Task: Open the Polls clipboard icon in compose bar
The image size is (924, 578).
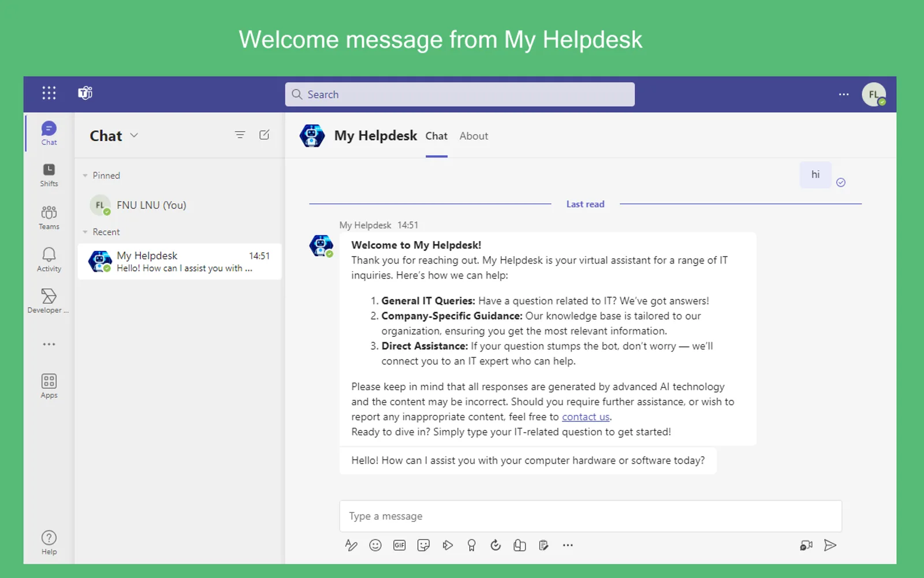Action: (x=543, y=545)
